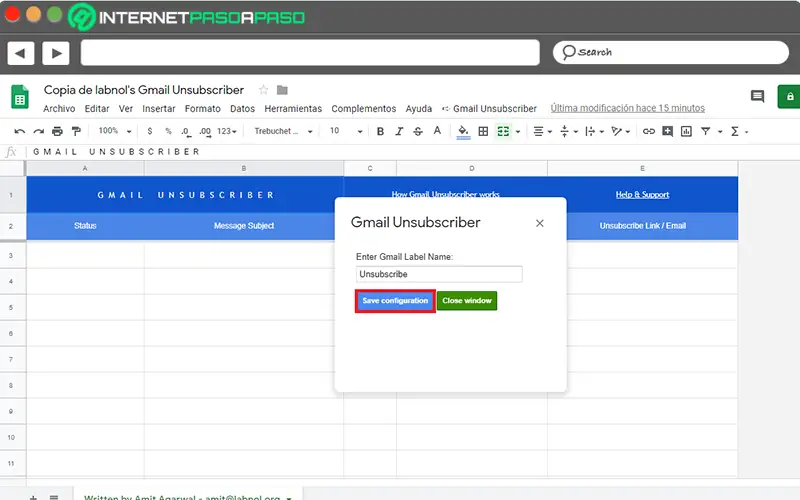Screen dimensions: 800x500
Task: Click Save configuration button
Action: tap(395, 301)
